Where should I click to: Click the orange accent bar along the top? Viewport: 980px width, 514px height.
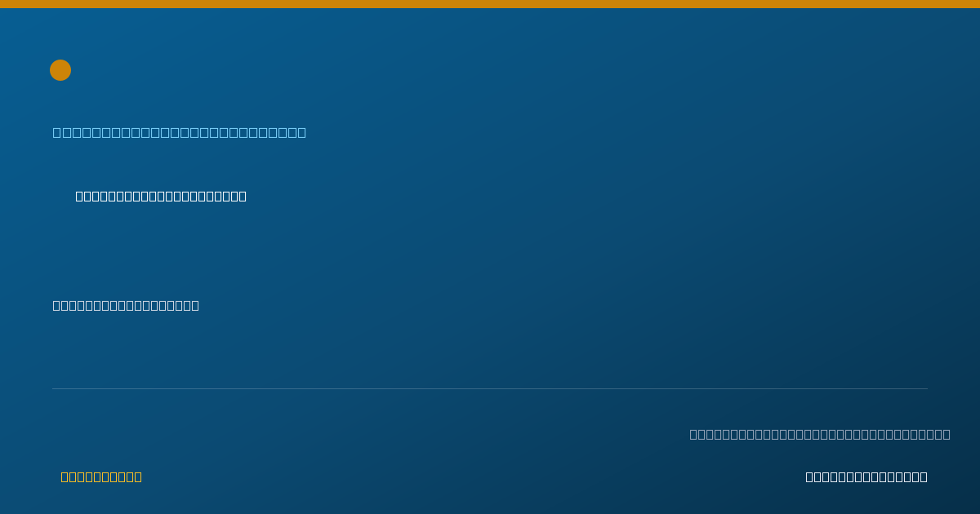point(490,4)
